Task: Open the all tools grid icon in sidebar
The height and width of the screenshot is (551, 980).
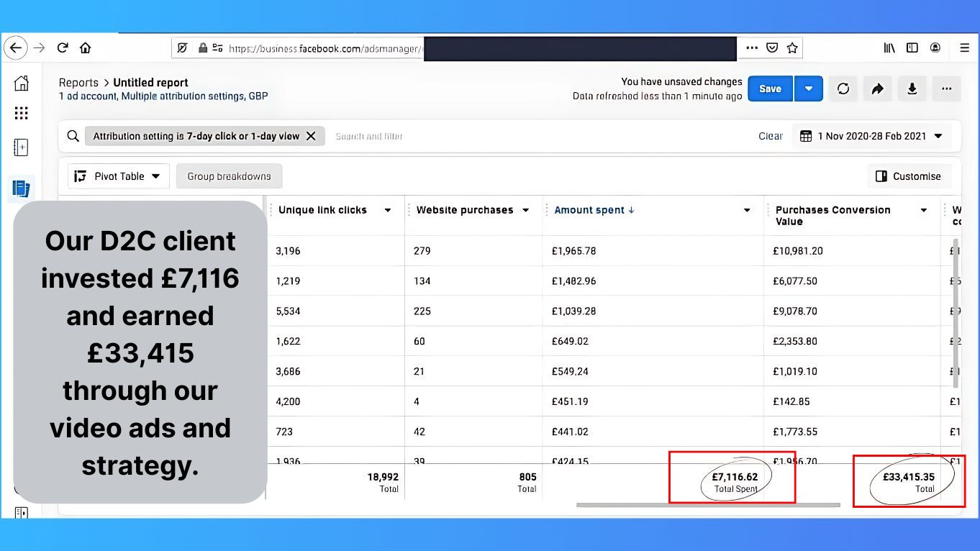Action: 22,114
